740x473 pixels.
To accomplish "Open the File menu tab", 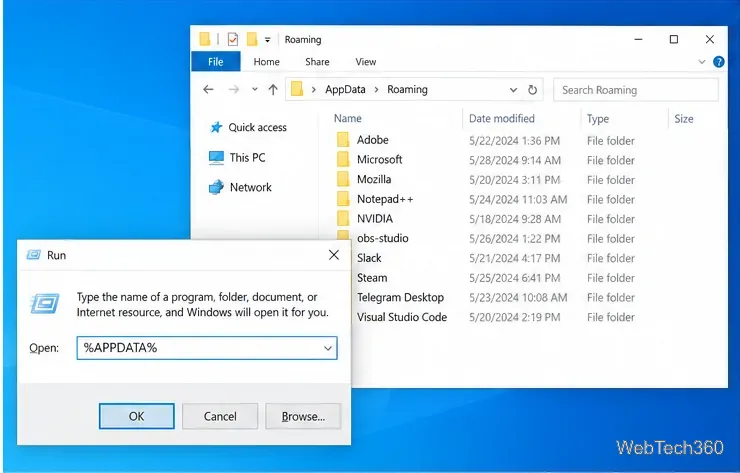I will click(x=216, y=62).
